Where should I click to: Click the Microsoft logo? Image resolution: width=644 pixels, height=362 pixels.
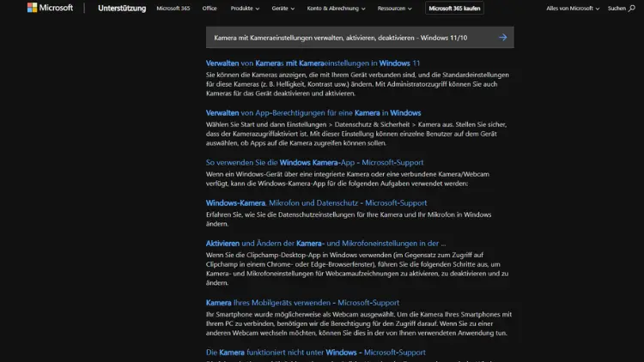tap(50, 8)
